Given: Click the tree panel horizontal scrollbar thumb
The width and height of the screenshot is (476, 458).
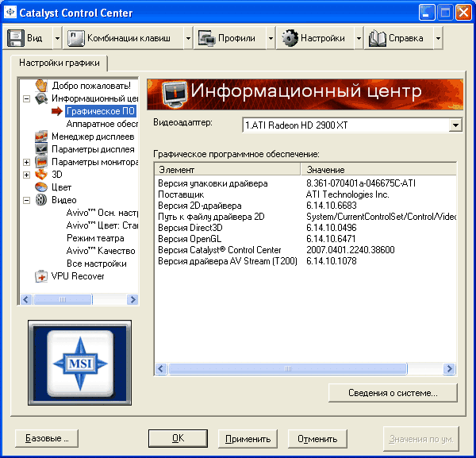Looking at the screenshot, I should (x=63, y=299).
